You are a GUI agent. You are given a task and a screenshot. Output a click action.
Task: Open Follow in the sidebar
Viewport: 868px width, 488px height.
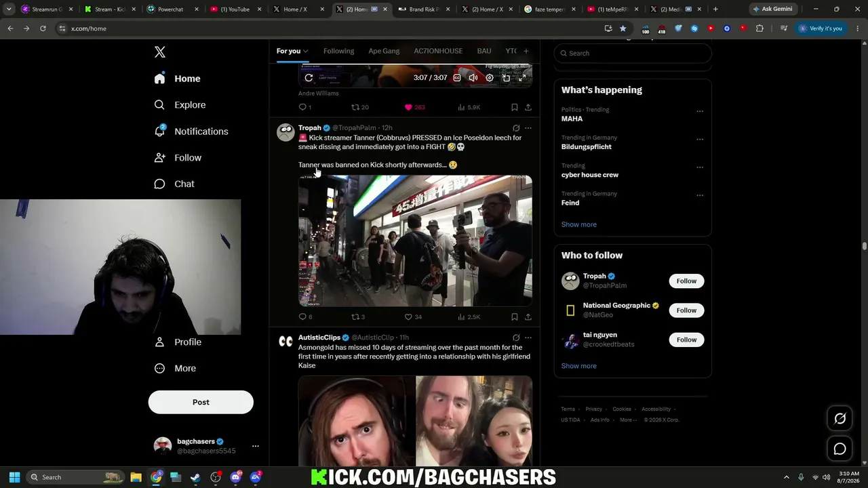178,158
